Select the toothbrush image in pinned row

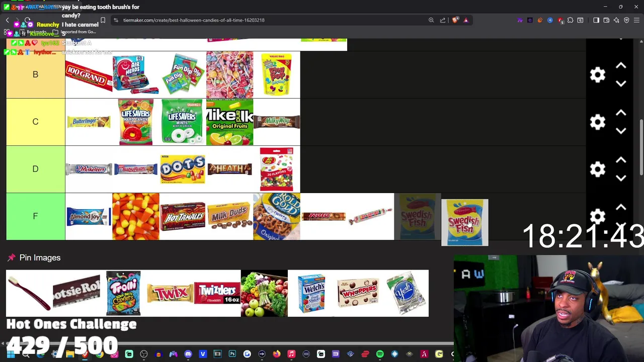[x=29, y=293]
